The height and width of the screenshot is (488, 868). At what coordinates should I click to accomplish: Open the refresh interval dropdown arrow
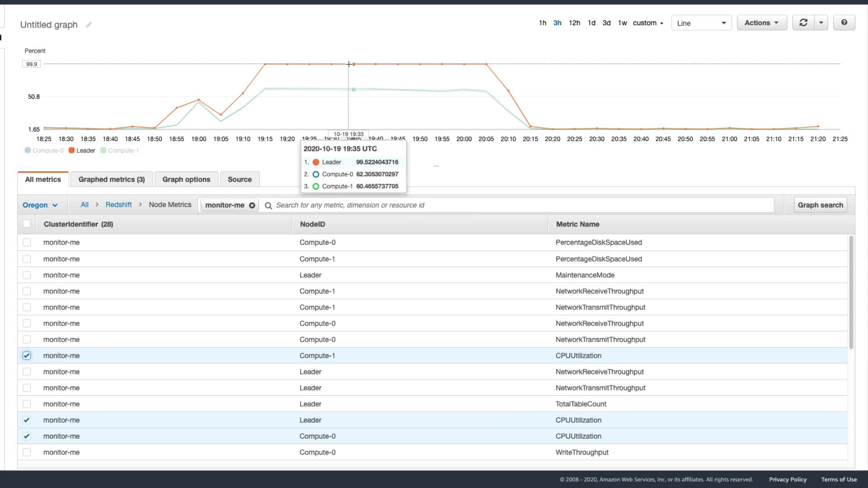click(x=821, y=23)
